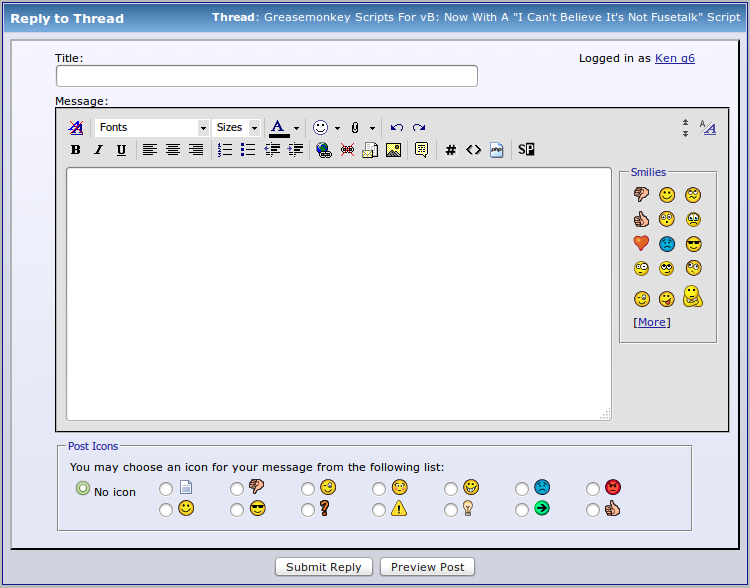Wrap in PHP tags
The height and width of the screenshot is (588, 750).
[x=496, y=150]
